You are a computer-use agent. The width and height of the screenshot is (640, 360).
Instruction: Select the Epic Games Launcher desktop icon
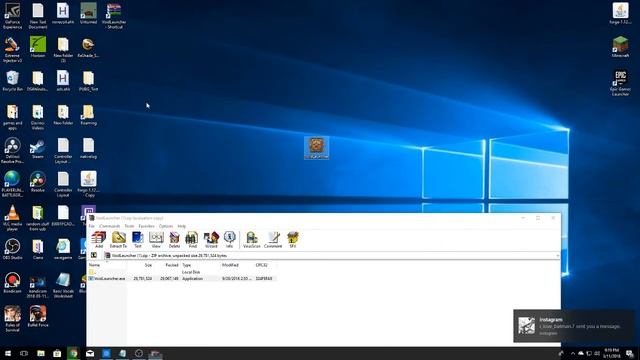tap(620, 83)
